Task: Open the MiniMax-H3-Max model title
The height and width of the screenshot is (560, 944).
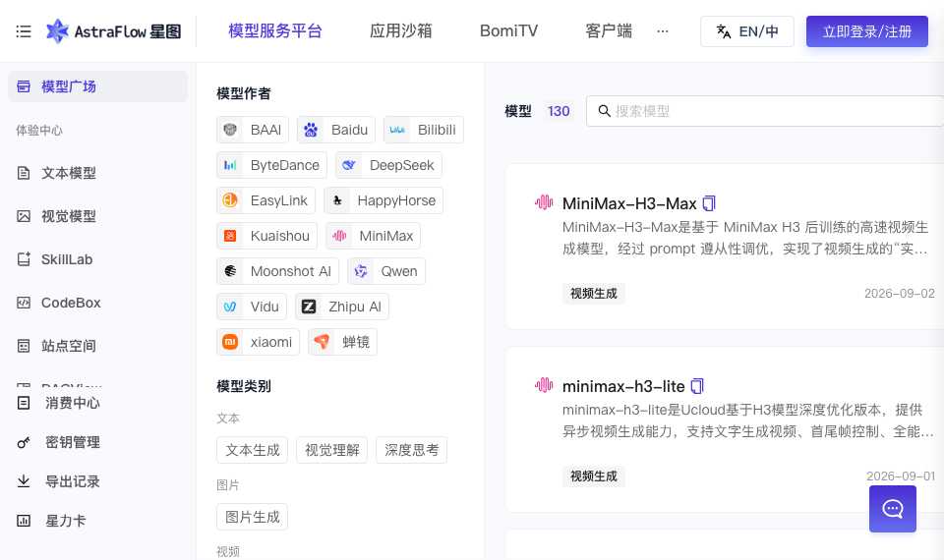Action: click(629, 204)
